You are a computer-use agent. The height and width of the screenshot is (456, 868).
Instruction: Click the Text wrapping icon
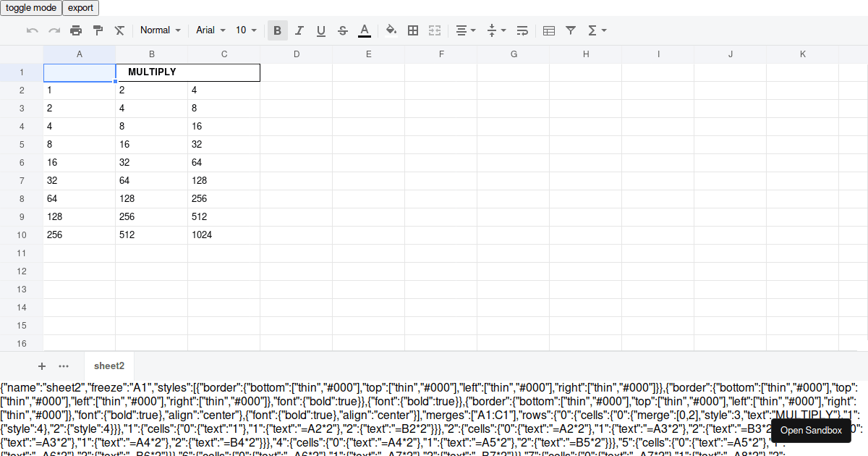click(x=522, y=30)
